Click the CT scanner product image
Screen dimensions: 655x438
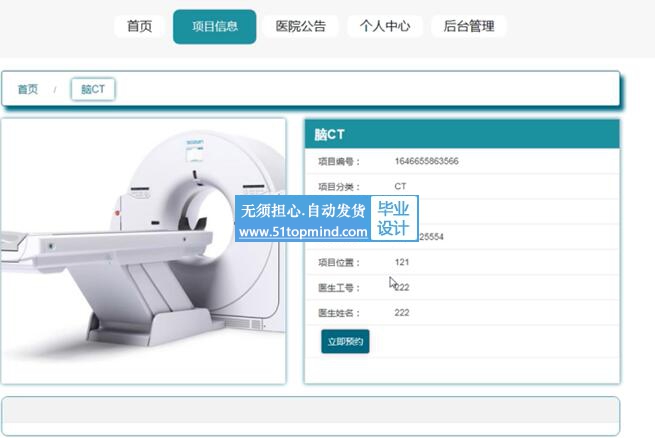143,251
